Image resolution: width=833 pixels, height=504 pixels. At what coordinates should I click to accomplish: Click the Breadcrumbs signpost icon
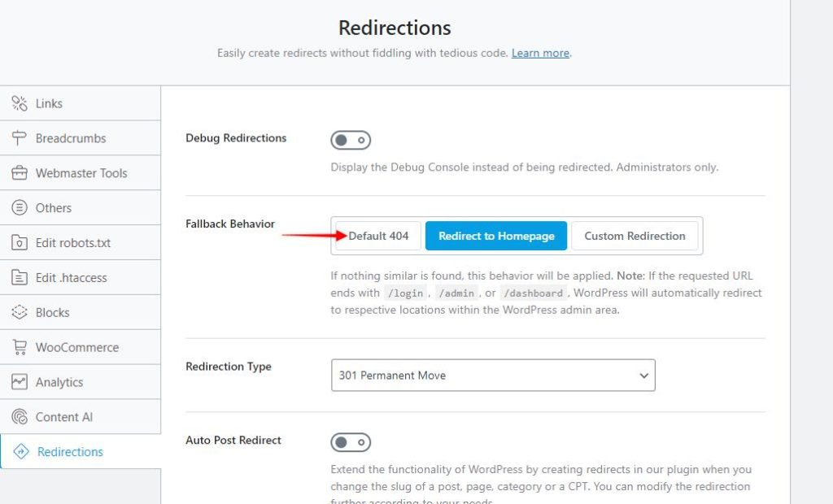[20, 138]
